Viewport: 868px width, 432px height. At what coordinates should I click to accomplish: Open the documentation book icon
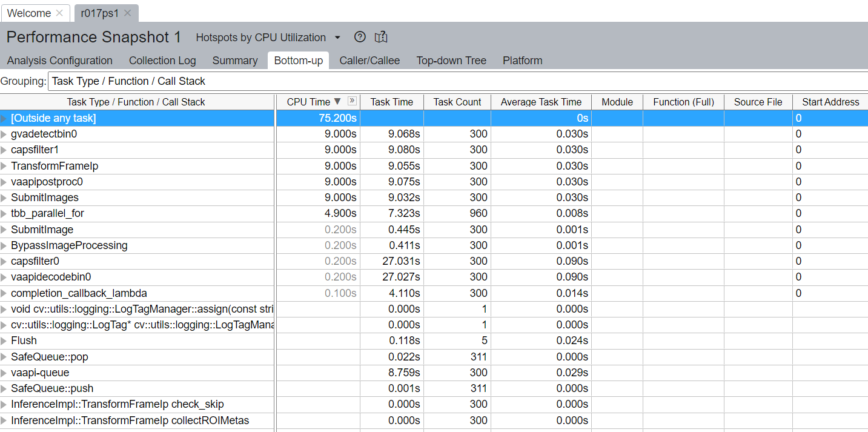click(x=381, y=37)
